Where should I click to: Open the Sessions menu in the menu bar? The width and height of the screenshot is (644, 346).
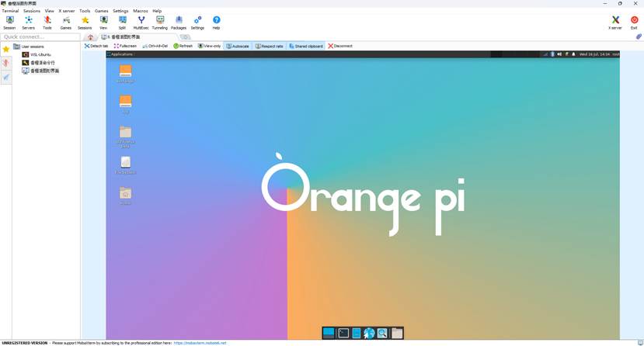click(x=32, y=11)
